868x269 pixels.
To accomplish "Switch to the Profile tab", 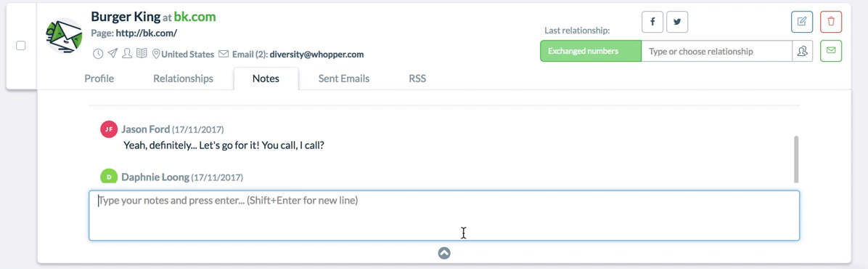I will coord(99,79).
